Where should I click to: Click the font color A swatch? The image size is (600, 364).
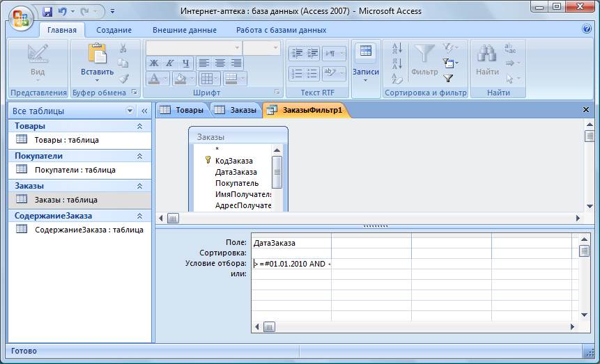154,79
